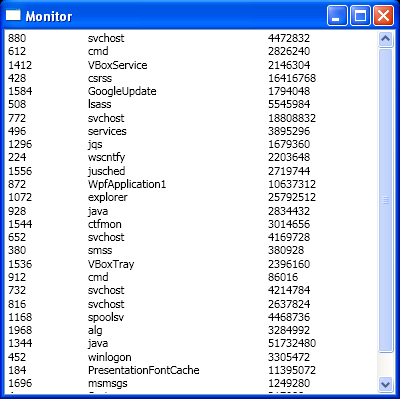Viewport: 400px width, 399px height.
Task: Select the jusched process name
Action: point(106,171)
